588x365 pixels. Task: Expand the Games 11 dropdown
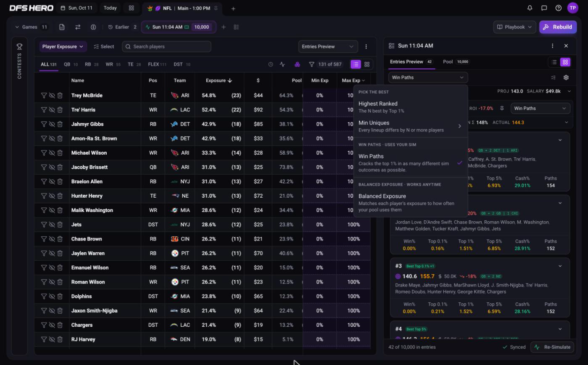tap(31, 27)
